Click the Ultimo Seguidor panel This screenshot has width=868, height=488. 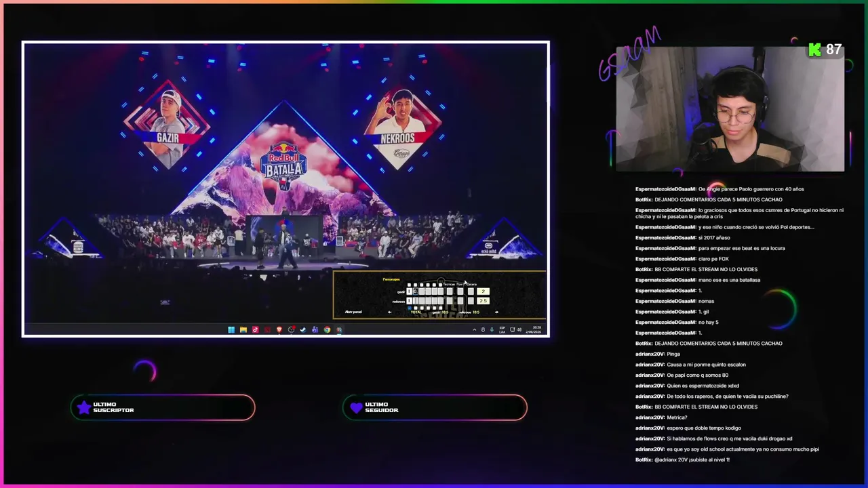tap(435, 407)
